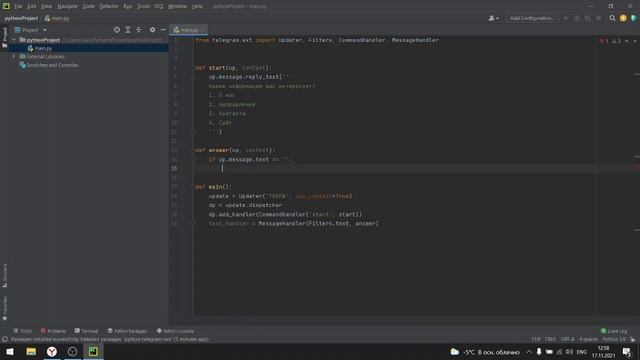The height and width of the screenshot is (360, 640).
Task: Open Yandex Browser from the taskbar
Action: [52, 351]
